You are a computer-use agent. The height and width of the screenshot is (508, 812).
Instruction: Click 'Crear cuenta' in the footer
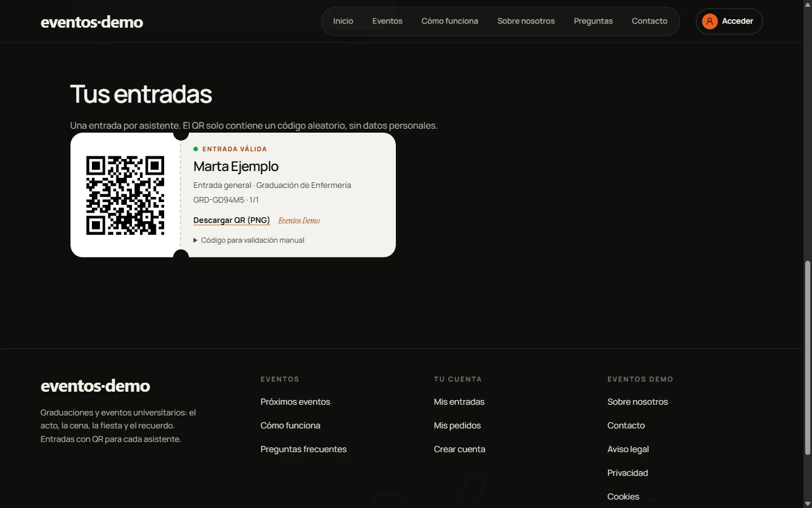(x=460, y=449)
